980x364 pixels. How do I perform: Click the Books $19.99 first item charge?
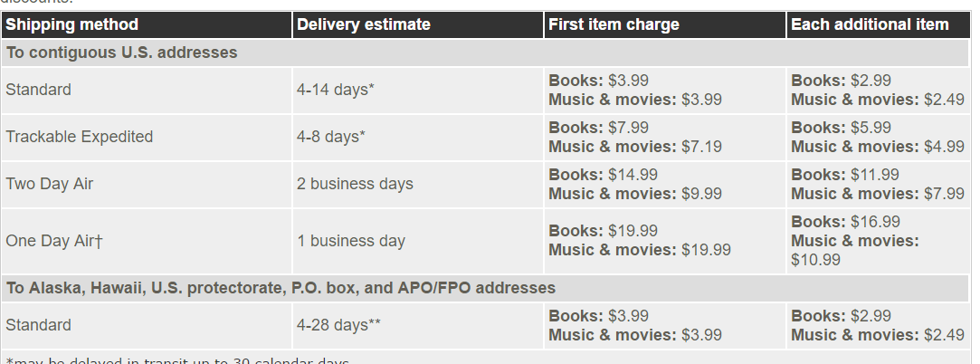pyautogui.click(x=604, y=231)
